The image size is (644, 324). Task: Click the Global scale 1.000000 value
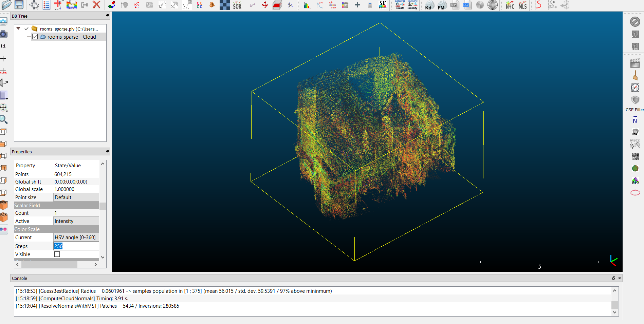click(x=65, y=189)
